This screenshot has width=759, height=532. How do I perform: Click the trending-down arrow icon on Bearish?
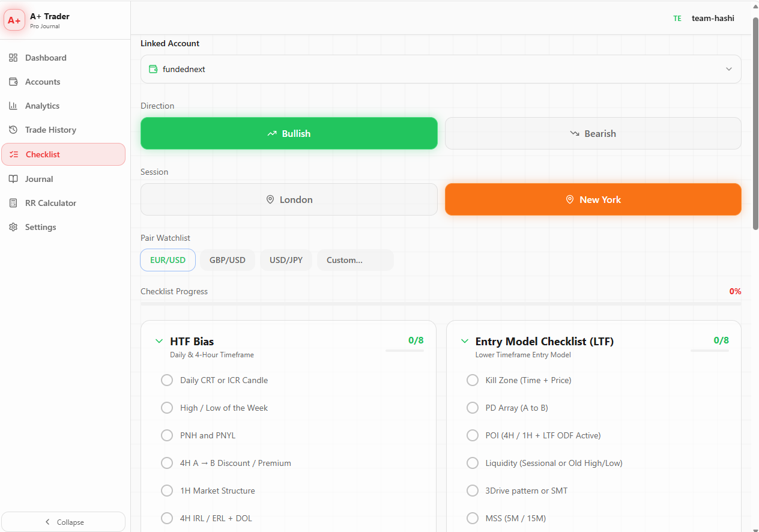tap(575, 133)
